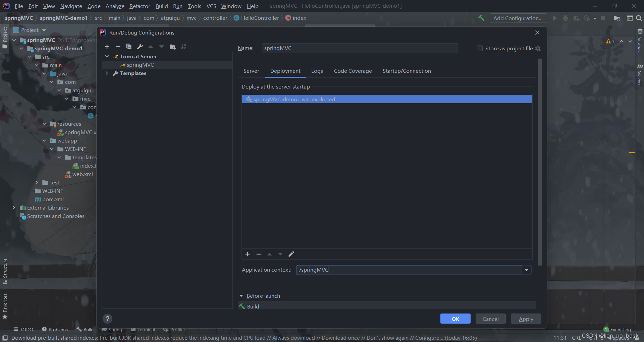
Task: Sort configurations alphabetically icon
Action: 183,47
